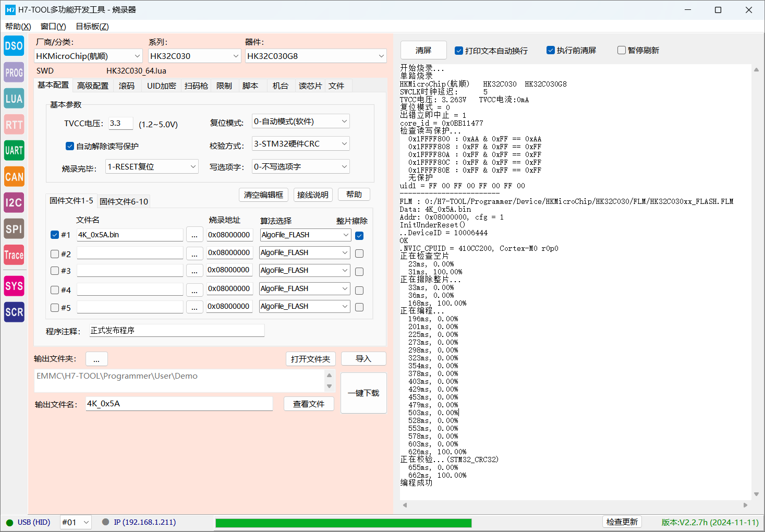Image resolution: width=765 pixels, height=532 pixels.
Task: Open the LUA sidebar icon
Action: point(14,99)
